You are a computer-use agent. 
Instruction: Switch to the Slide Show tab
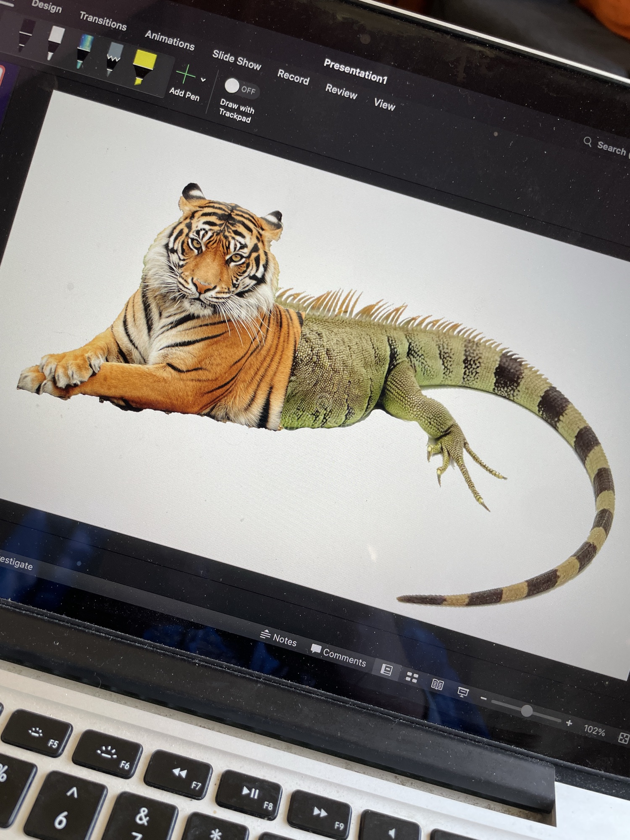[236, 59]
